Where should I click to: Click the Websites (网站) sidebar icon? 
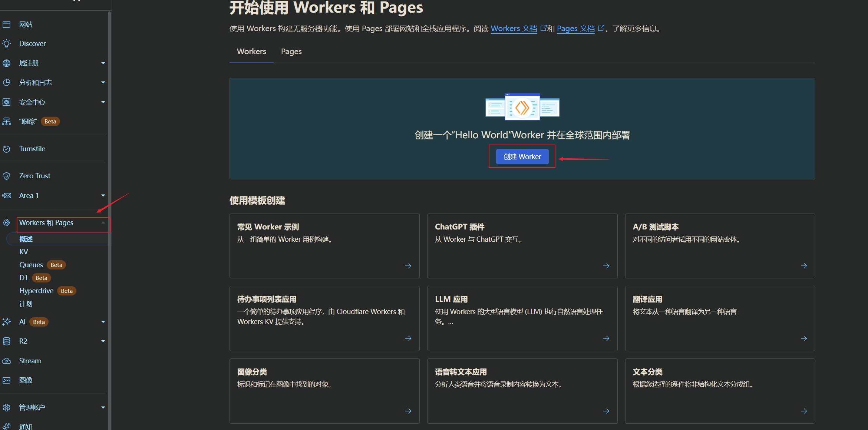click(x=6, y=24)
